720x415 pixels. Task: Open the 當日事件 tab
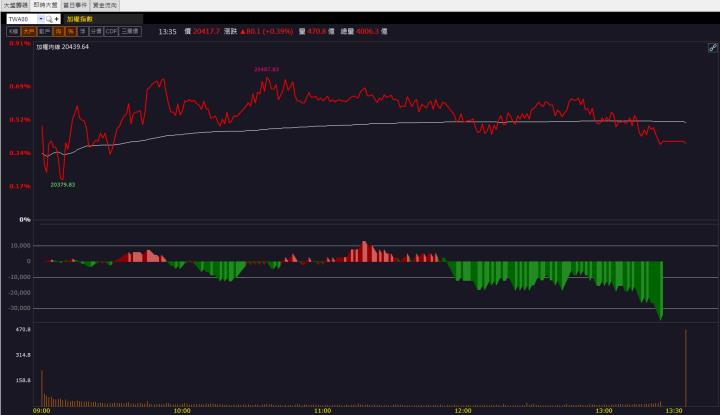pos(75,5)
